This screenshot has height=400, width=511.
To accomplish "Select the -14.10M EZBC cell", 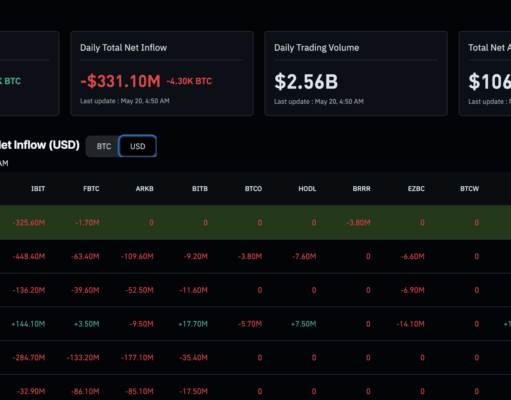I will [410, 324].
